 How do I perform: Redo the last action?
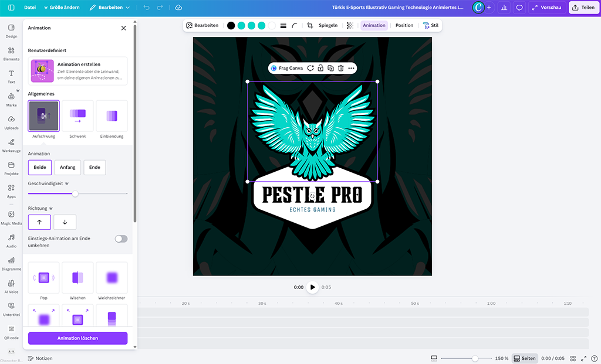[x=160, y=7]
